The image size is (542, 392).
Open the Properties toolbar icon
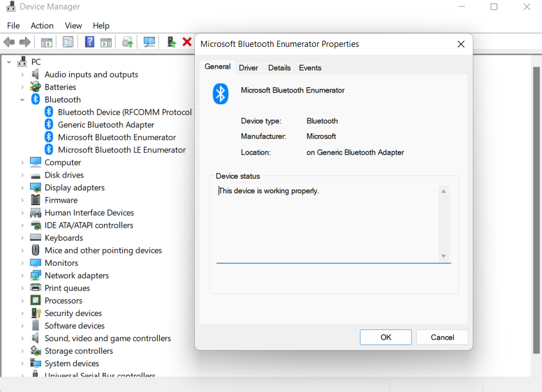[x=68, y=42]
